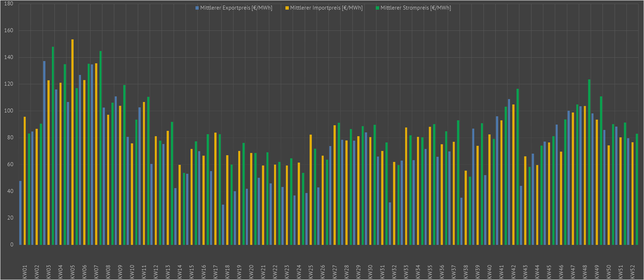
Task: Click the yellow Importpreis legend swatch
Action: (287, 8)
